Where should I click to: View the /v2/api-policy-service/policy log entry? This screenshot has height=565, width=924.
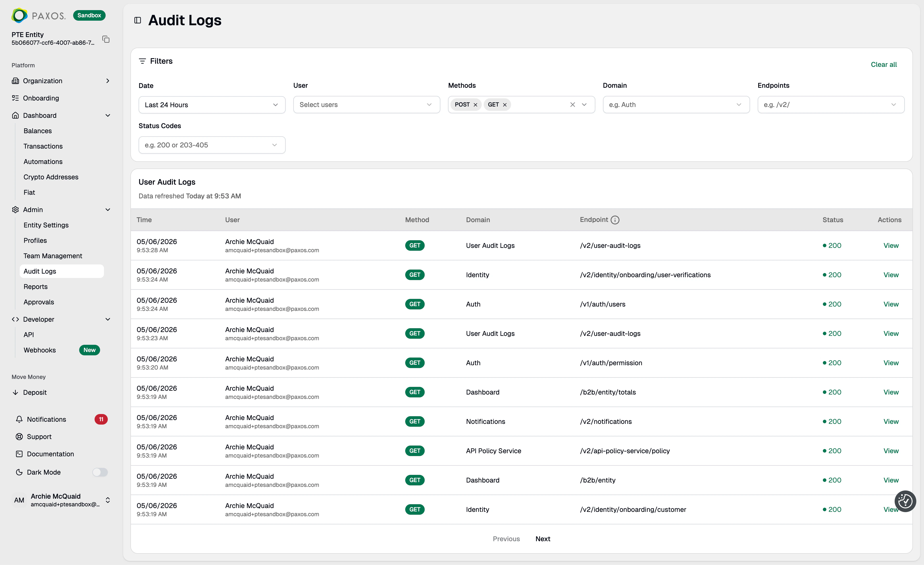point(891,451)
